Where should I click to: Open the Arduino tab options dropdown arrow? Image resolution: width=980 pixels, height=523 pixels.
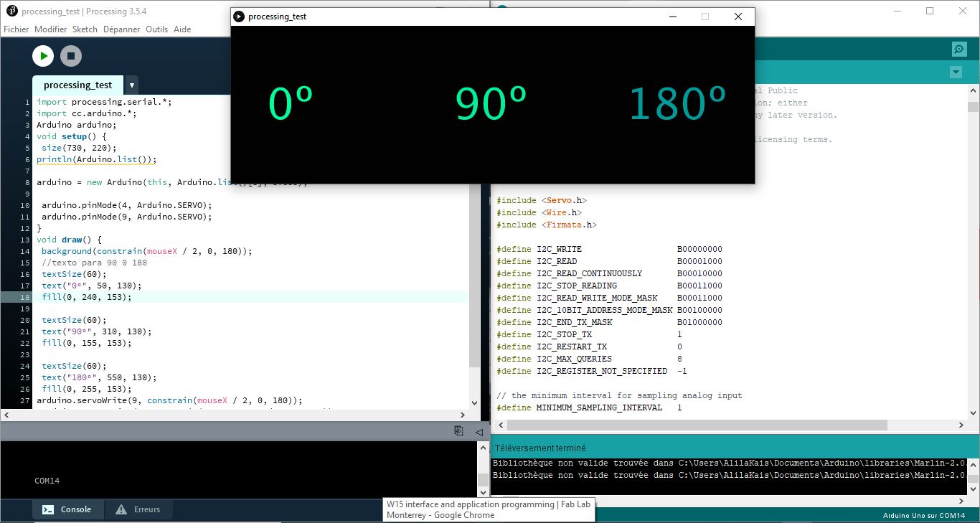pos(956,72)
